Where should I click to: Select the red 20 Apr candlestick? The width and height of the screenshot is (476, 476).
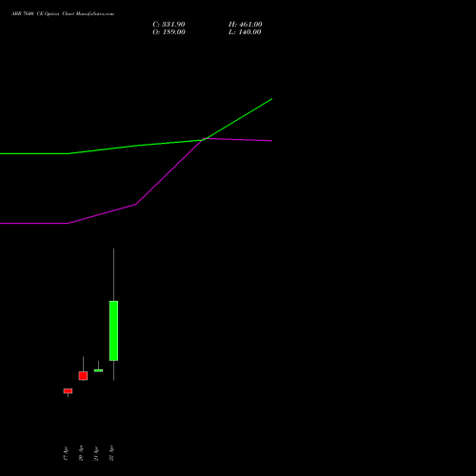click(83, 375)
